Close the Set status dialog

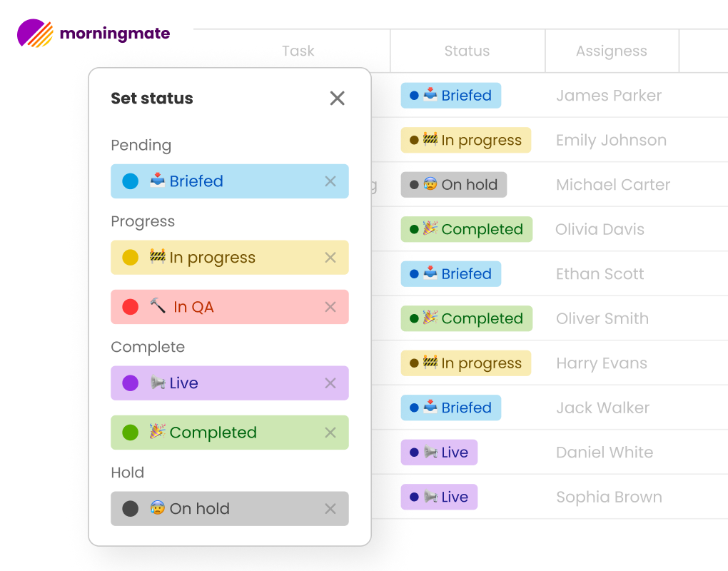point(338,98)
